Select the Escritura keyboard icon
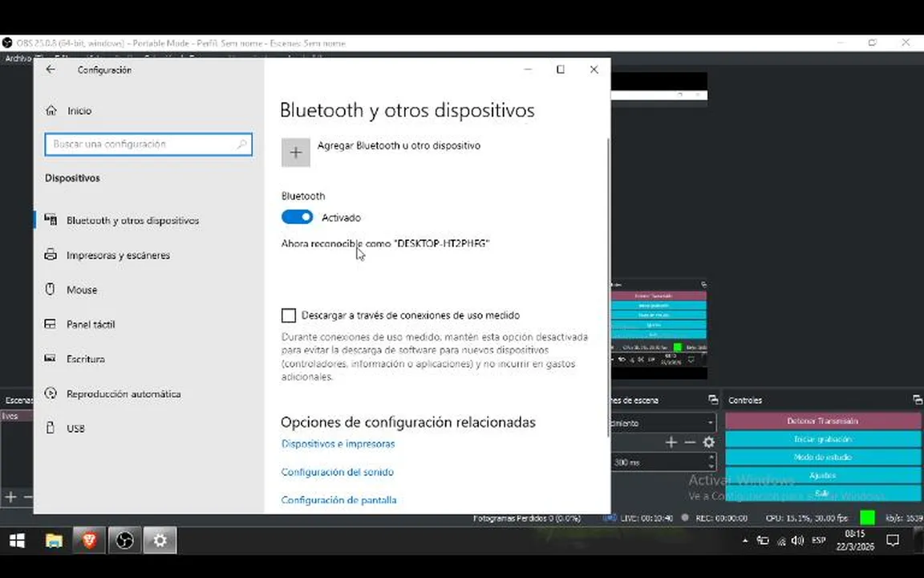The image size is (924, 578). [x=51, y=359]
